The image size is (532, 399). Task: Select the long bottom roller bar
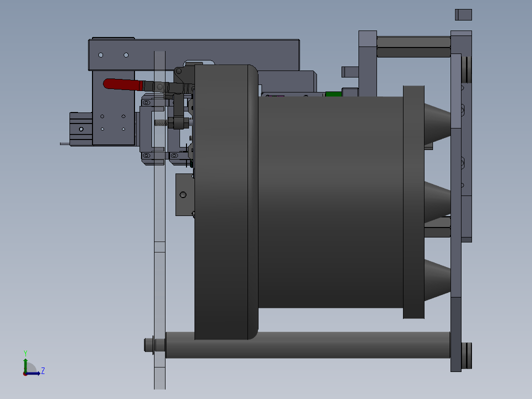point(307,345)
